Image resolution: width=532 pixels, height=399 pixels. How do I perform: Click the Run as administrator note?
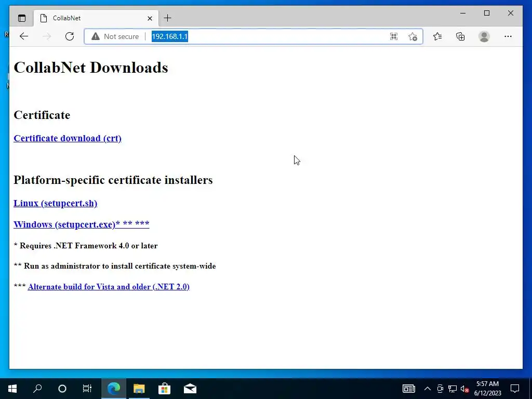pos(115,266)
